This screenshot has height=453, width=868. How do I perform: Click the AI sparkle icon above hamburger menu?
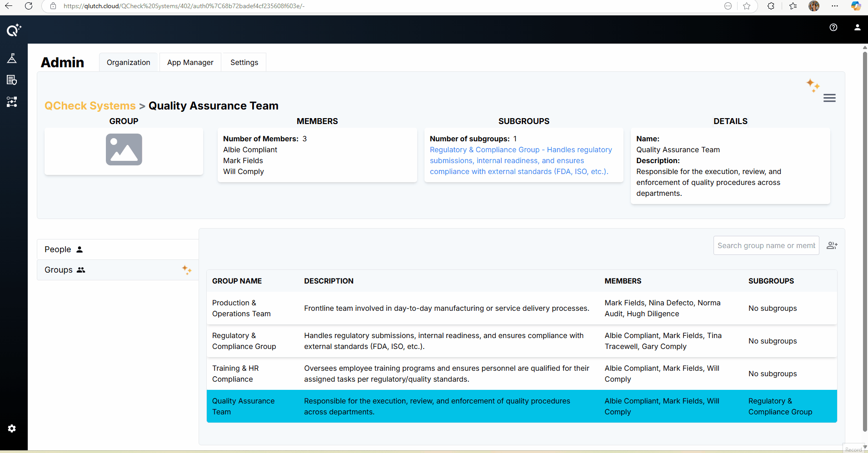pos(813,85)
